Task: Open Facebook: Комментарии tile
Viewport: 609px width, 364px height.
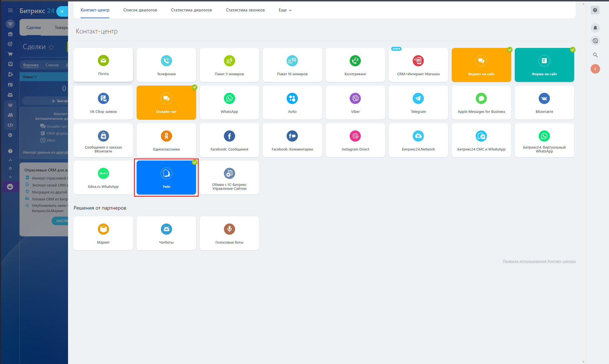Action: pyautogui.click(x=292, y=140)
